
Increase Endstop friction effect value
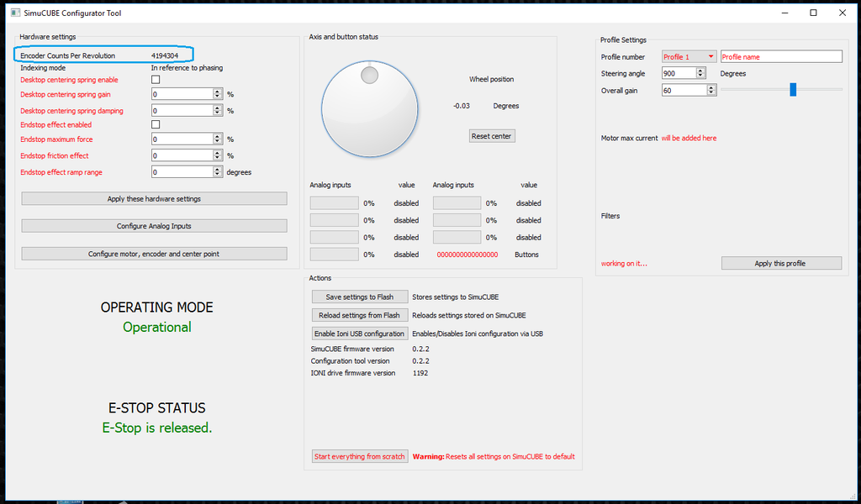(x=218, y=153)
